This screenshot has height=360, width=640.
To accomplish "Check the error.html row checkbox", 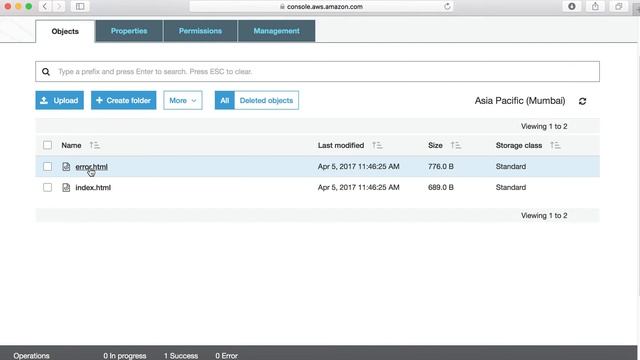I will click(x=47, y=167).
